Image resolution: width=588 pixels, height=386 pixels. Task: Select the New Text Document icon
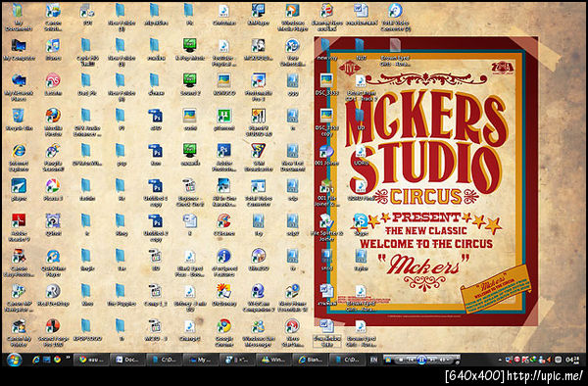click(x=292, y=157)
